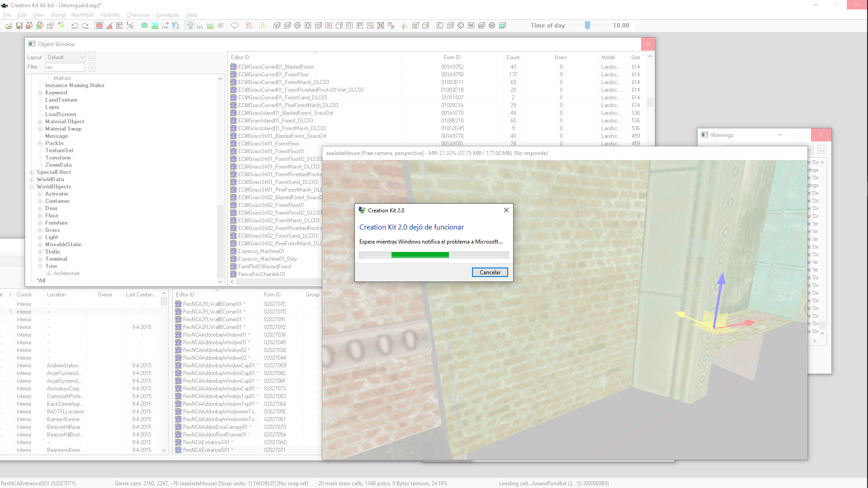Click the crossed-out box toolbar icon
Image resolution: width=868 pixels, height=488 pixels.
point(381,26)
